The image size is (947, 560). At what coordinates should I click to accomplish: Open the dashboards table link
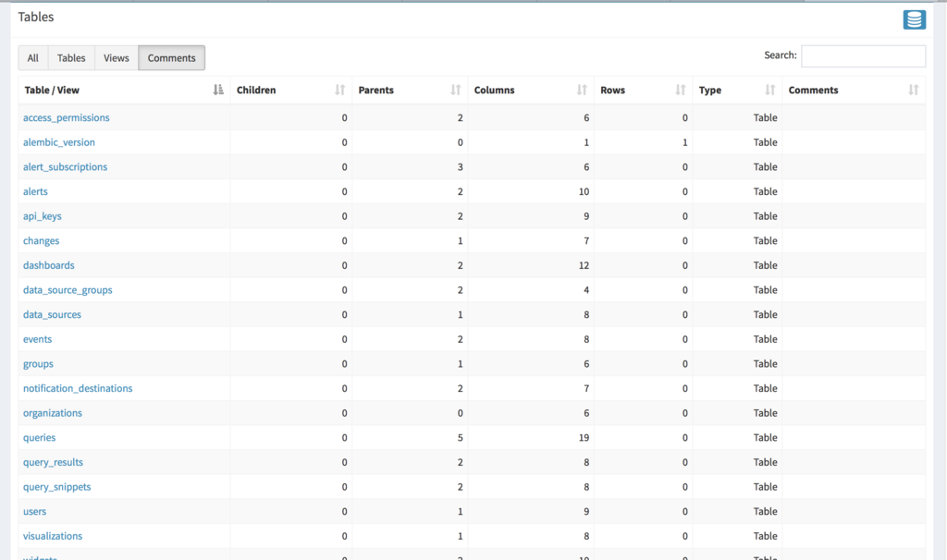click(49, 265)
